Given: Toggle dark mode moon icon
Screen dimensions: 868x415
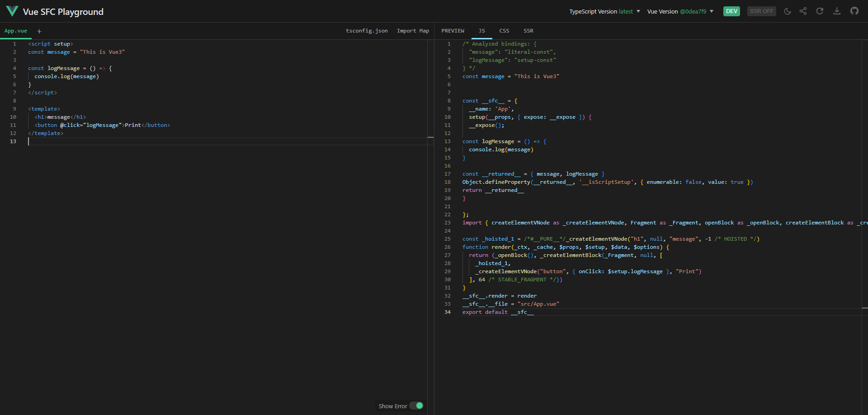Looking at the screenshot, I should click(788, 11).
